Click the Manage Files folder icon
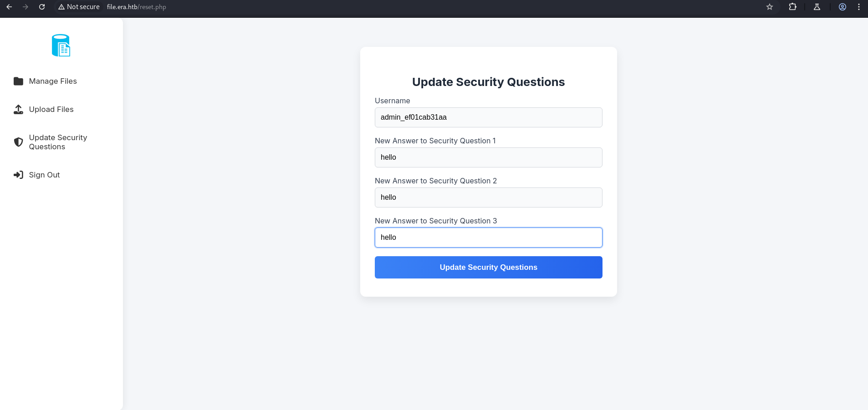The height and width of the screenshot is (410, 868). pyautogui.click(x=18, y=81)
